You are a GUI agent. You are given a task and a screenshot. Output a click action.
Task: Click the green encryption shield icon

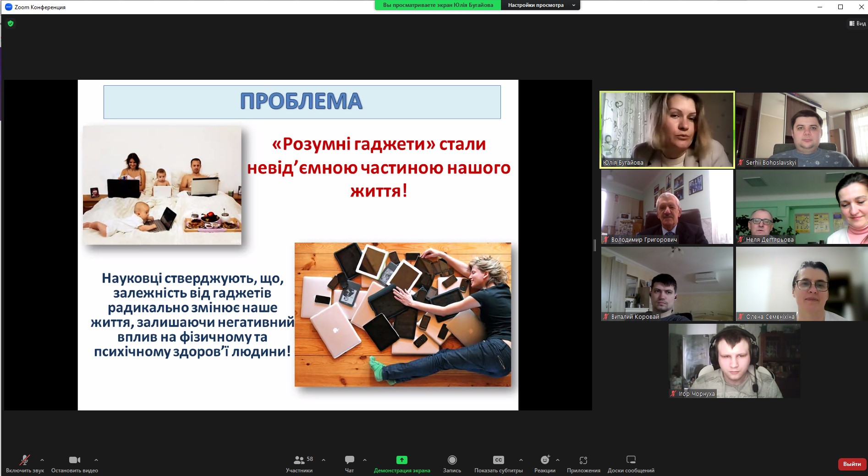coord(11,23)
